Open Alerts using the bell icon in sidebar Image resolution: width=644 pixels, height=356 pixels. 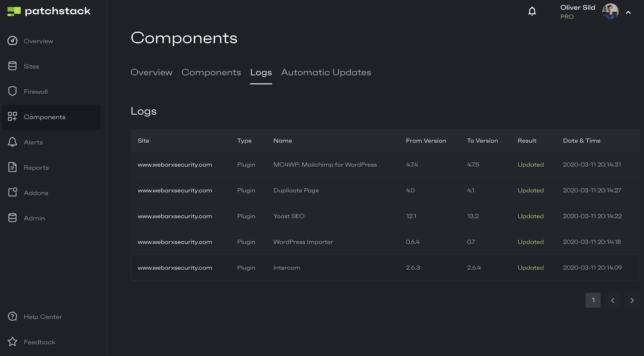click(12, 142)
